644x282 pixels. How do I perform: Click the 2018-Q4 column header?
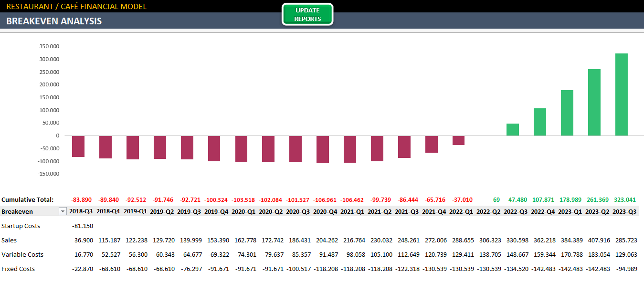tap(108, 211)
